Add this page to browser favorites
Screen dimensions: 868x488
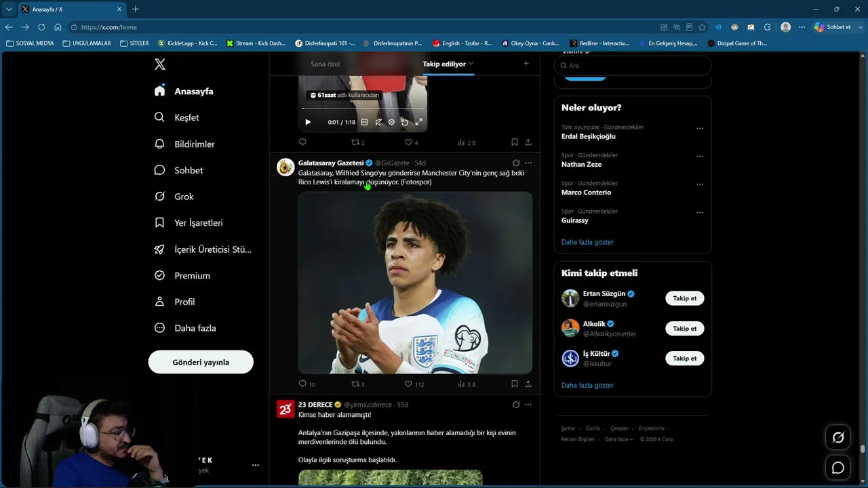coord(703,27)
